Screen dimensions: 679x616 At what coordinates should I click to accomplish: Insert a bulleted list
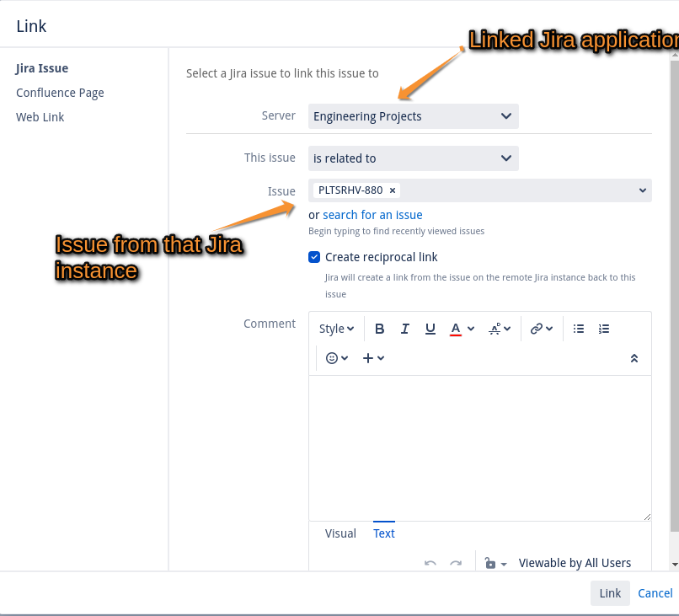tap(579, 329)
